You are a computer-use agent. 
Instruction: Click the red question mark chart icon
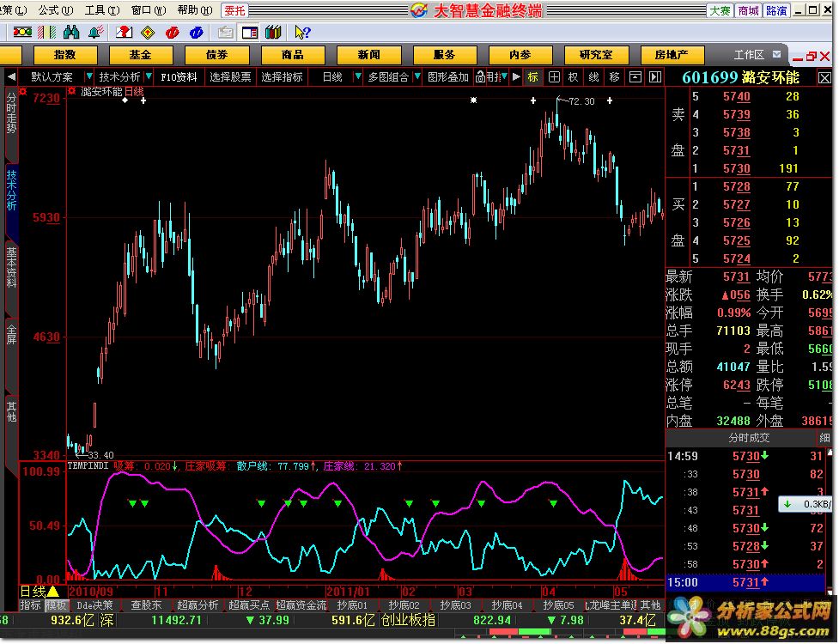[x=124, y=33]
